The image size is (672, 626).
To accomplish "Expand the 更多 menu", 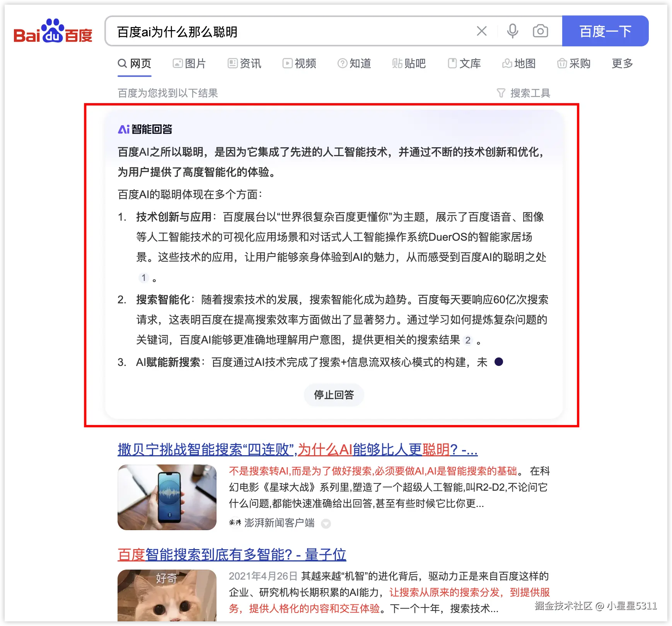I will [x=622, y=63].
